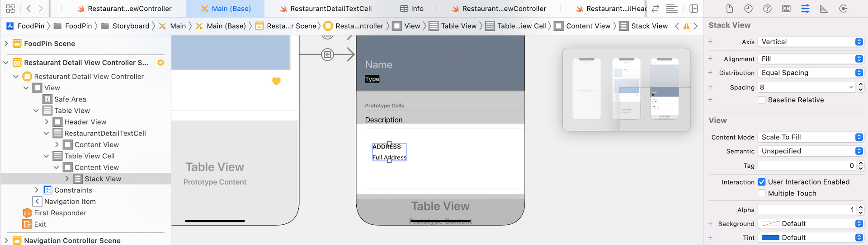Switch to the Main (Base) tab

click(x=226, y=9)
